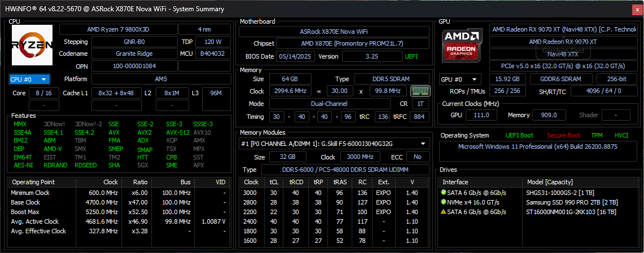
Task: Click yellow warning icon beside ST16000NM001G drive
Action: point(443,212)
